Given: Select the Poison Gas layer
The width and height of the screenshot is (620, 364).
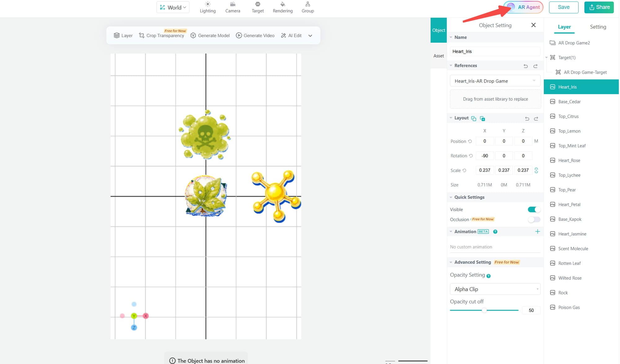Looking at the screenshot, I should pyautogui.click(x=581, y=307).
